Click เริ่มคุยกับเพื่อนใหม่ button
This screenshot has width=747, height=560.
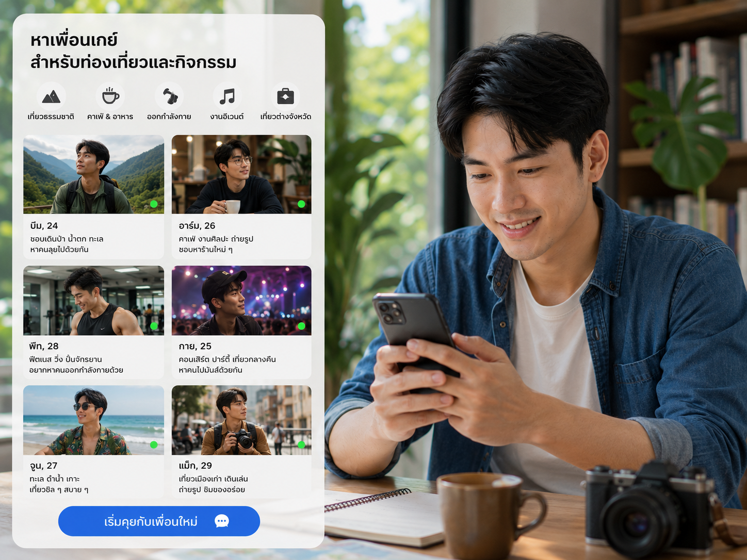[x=159, y=521]
